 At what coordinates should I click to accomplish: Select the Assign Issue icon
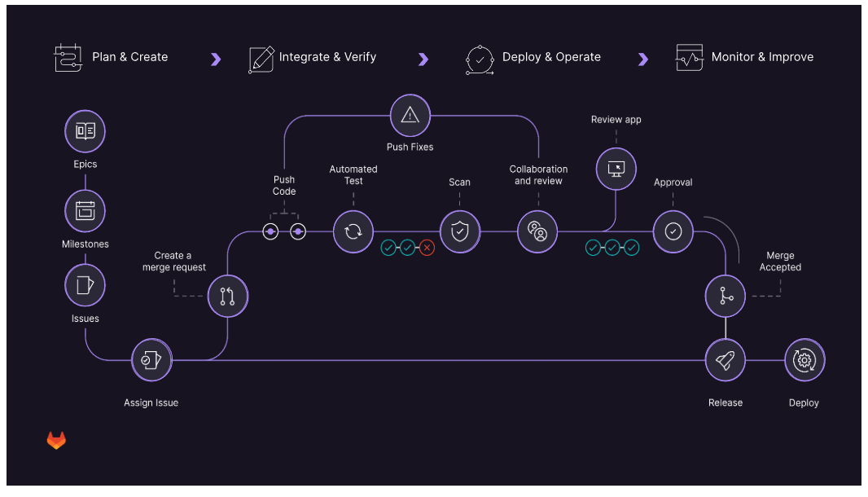pos(151,359)
